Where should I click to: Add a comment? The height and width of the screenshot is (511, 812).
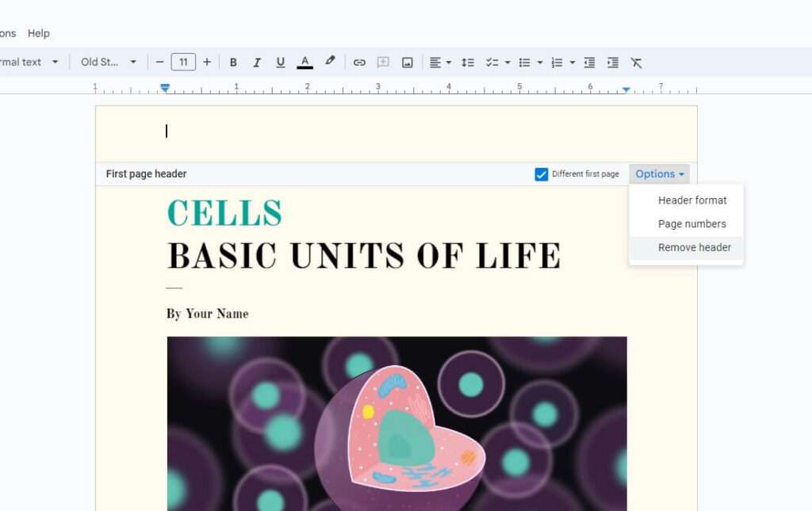point(382,62)
